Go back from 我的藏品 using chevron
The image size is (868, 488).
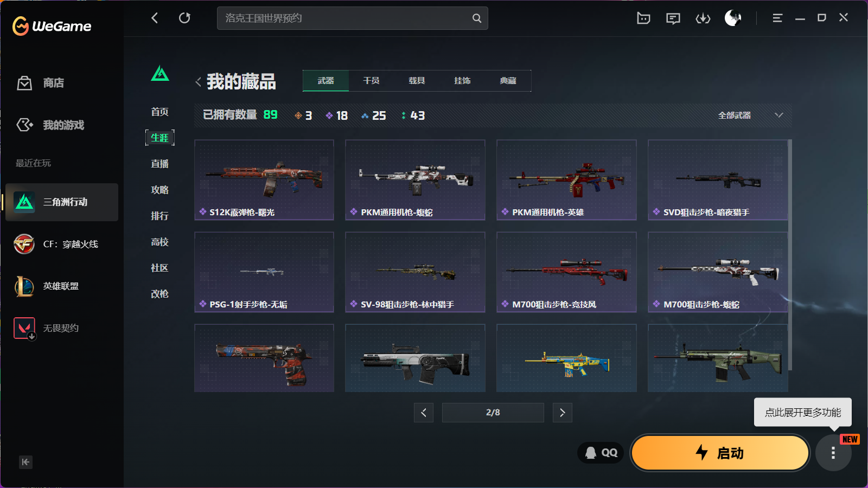point(199,82)
